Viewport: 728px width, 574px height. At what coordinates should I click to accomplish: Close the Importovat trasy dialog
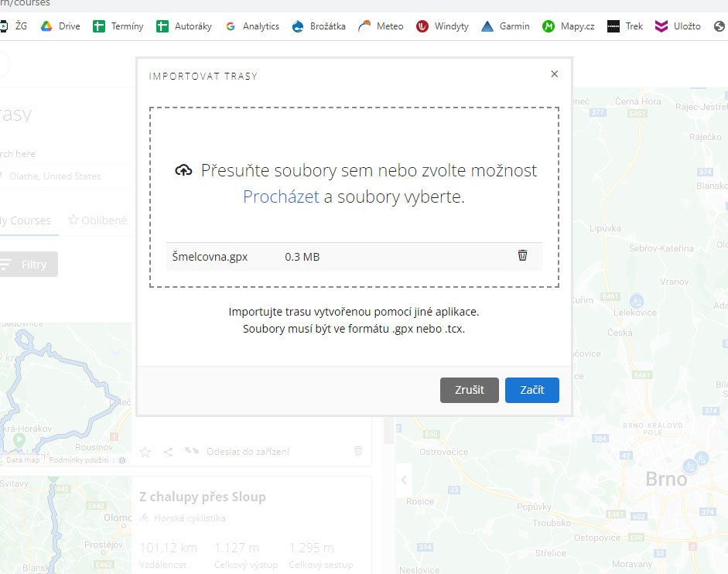(555, 73)
